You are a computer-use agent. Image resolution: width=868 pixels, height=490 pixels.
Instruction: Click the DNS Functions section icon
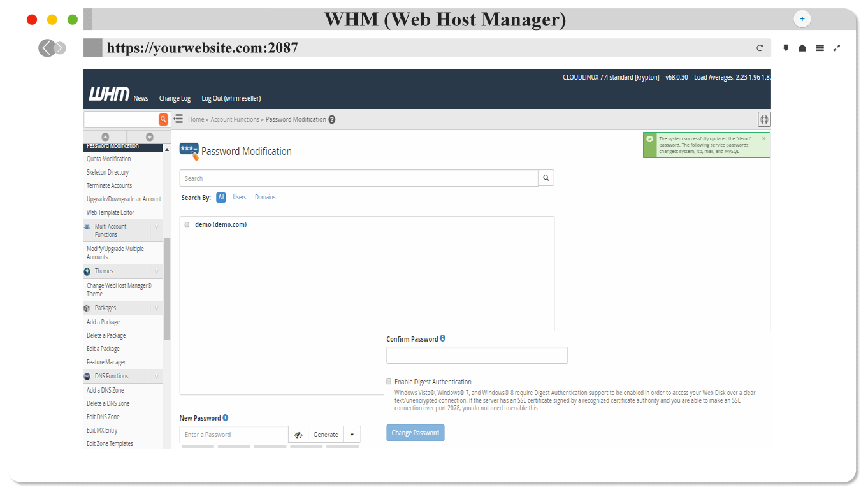(x=87, y=377)
